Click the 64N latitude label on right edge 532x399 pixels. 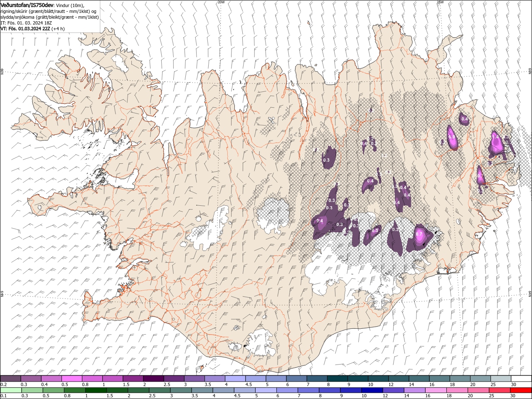coord(530,294)
